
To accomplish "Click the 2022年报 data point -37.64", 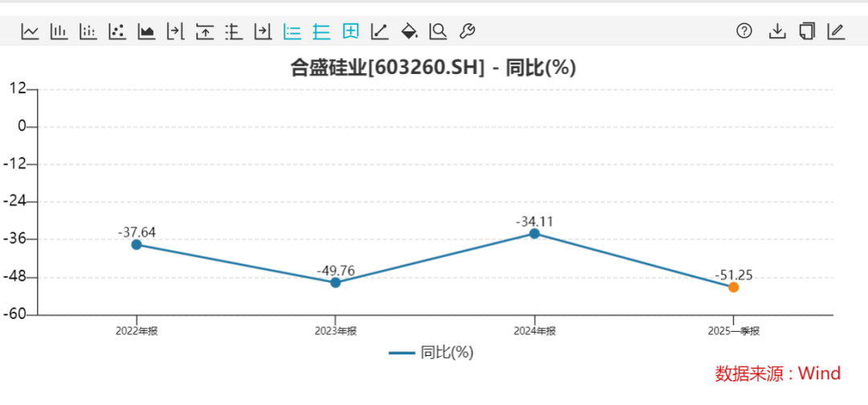I will point(136,244).
